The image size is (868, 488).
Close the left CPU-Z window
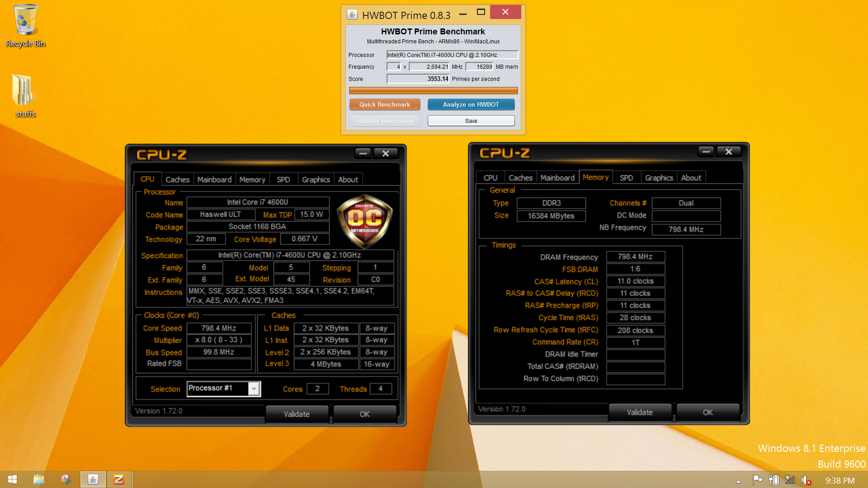(x=386, y=154)
